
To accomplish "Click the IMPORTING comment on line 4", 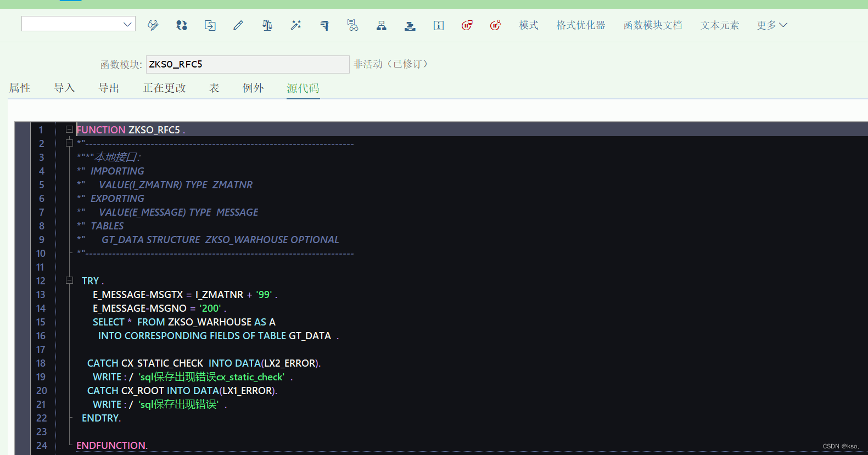I will (x=117, y=171).
